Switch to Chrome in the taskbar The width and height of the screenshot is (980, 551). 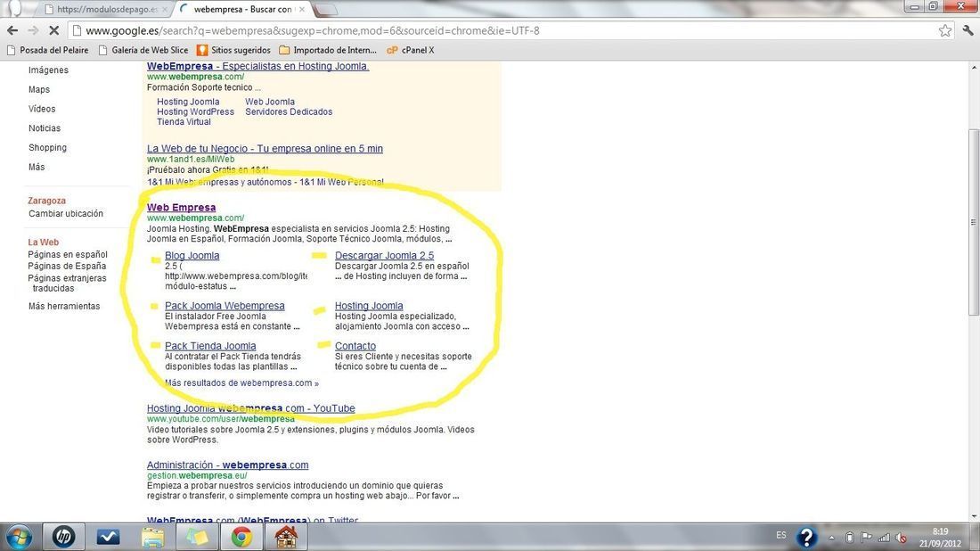pyautogui.click(x=241, y=537)
